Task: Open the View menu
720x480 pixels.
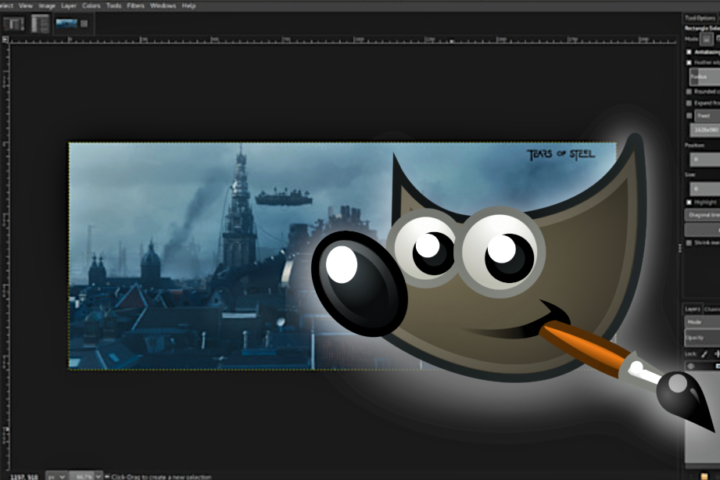Action: point(25,6)
